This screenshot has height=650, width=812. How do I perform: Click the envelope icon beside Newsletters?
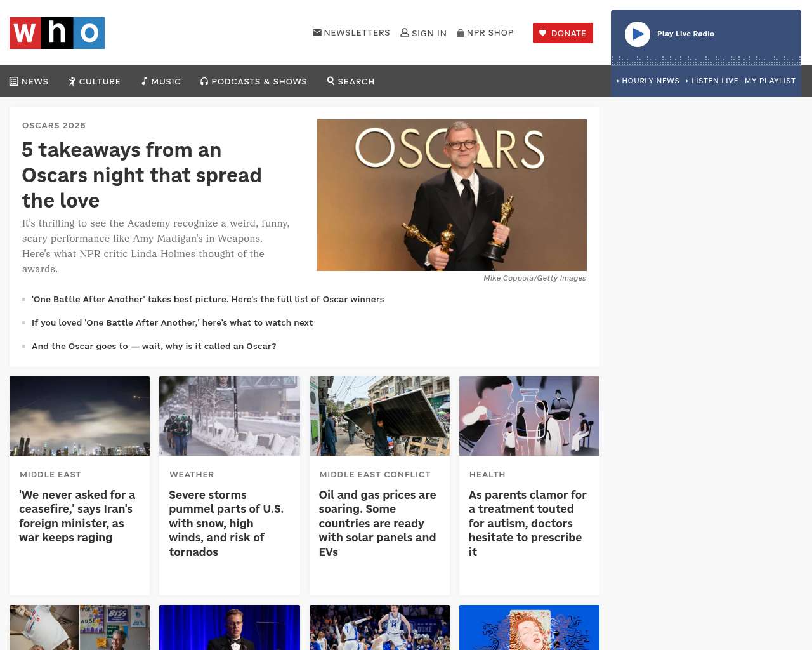pos(317,32)
